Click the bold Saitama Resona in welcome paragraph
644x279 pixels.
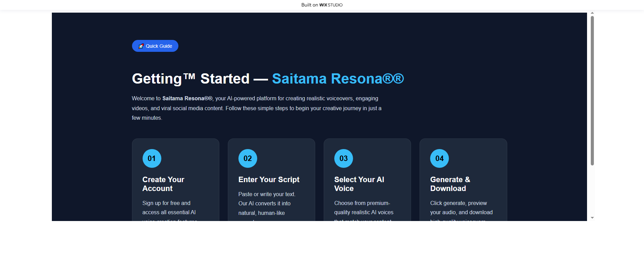pos(187,98)
